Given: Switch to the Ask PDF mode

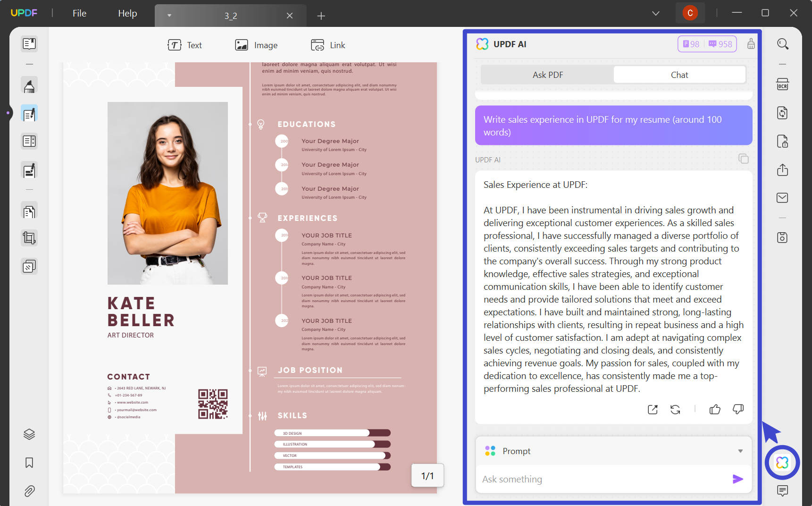Looking at the screenshot, I should (x=548, y=74).
